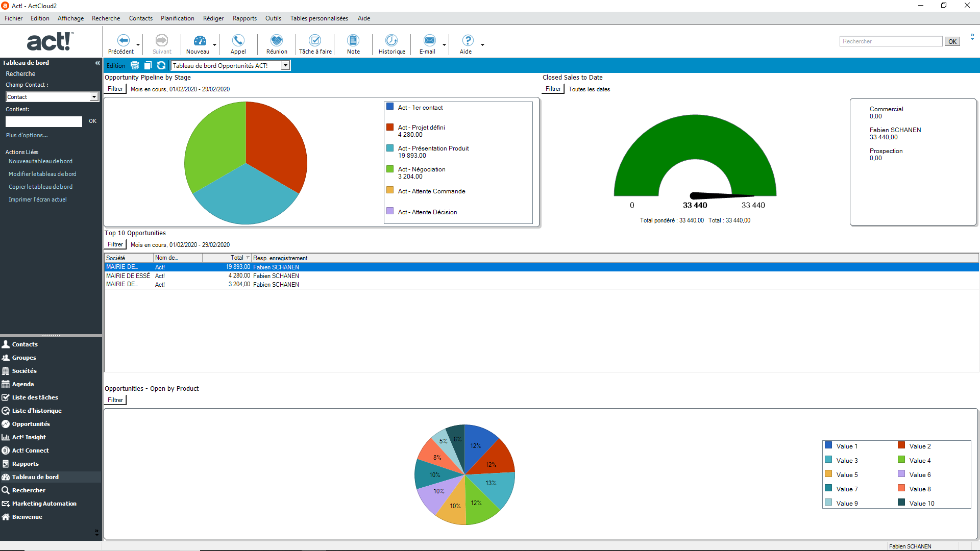
Task: Click the OK button next to Rechercher field
Action: point(952,41)
